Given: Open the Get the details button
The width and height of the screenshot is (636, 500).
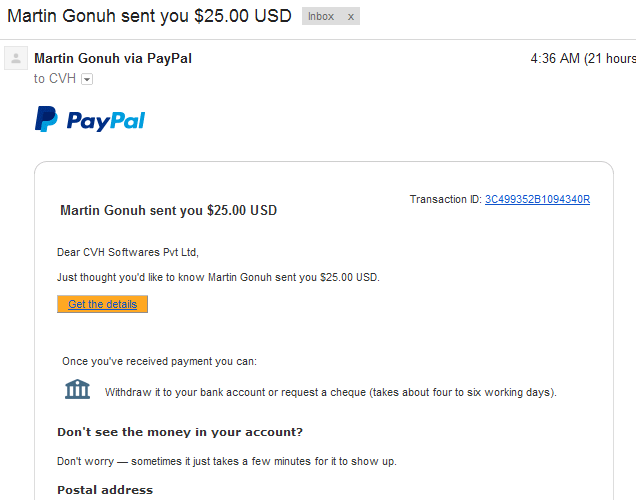Looking at the screenshot, I should [x=102, y=304].
